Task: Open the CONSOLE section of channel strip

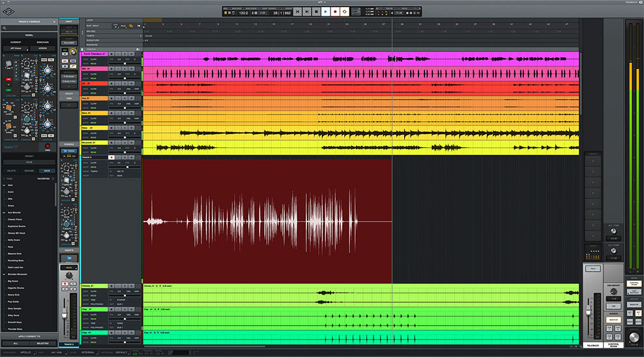Action: 69,145
